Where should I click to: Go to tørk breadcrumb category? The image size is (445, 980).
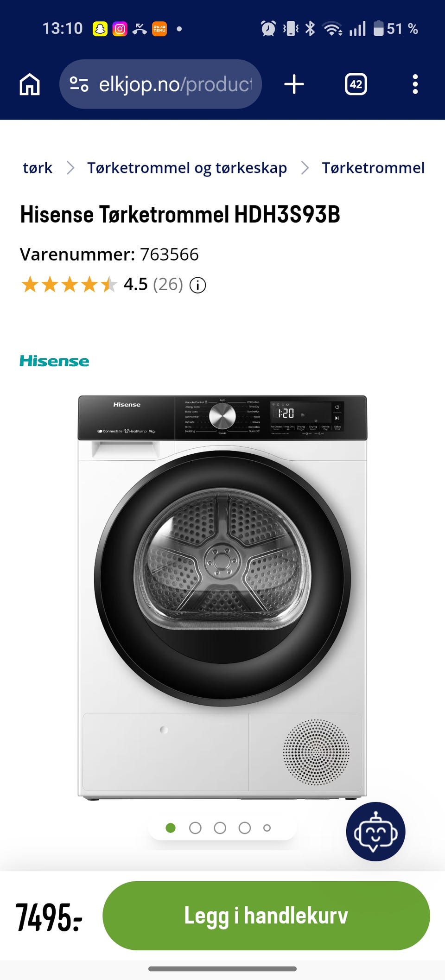point(38,168)
